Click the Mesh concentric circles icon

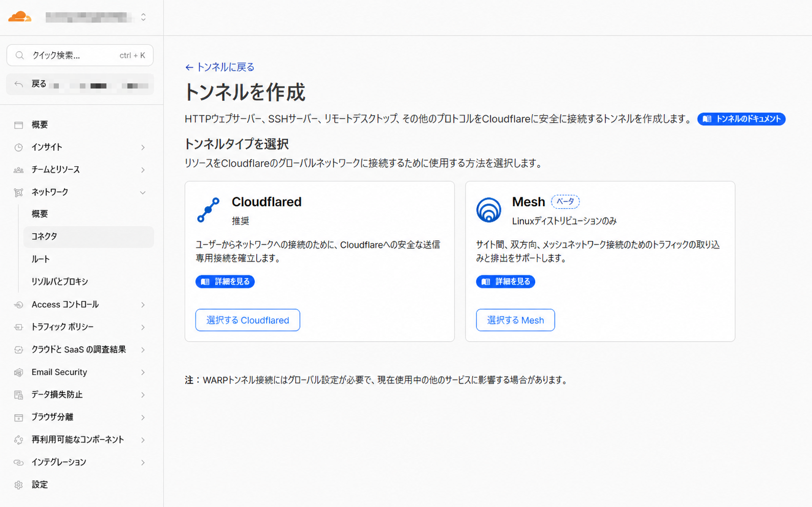[489, 210]
